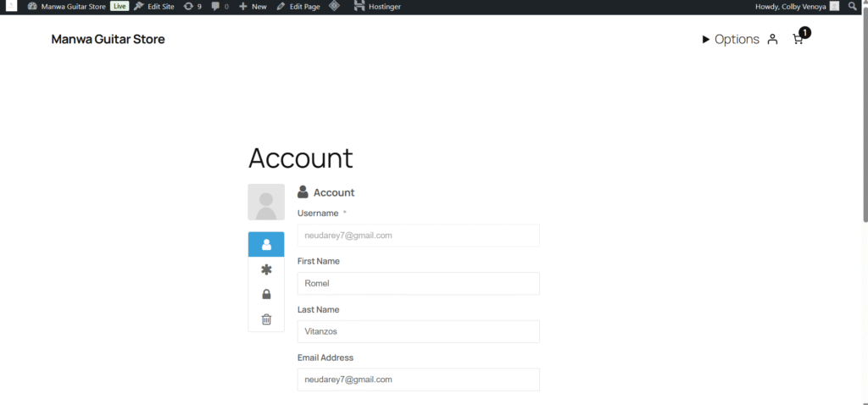Open the Change Password asterisk tab
This screenshot has width=868, height=405.
266,269
